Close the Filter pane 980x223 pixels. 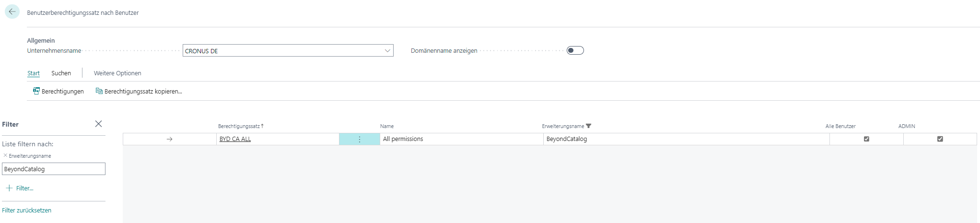(98, 124)
